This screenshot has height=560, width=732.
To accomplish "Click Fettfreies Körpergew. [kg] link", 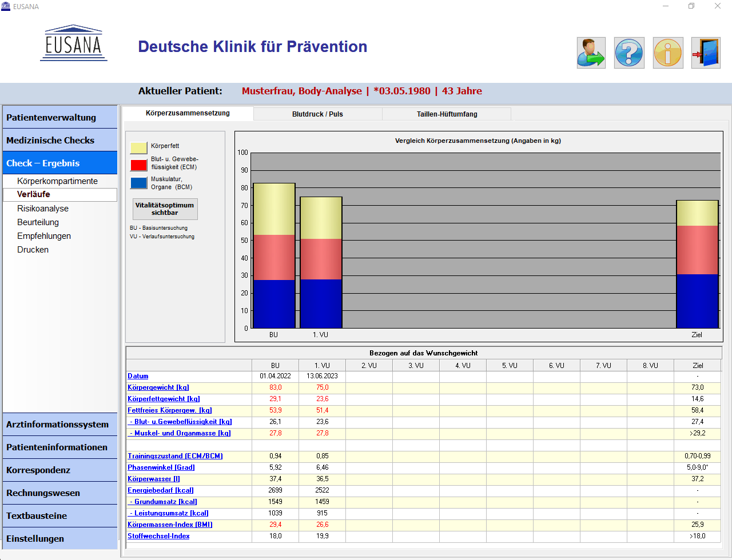I will (170, 410).
